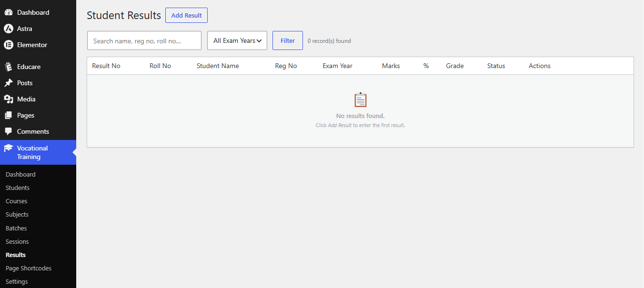Click the Add Result button

186,15
